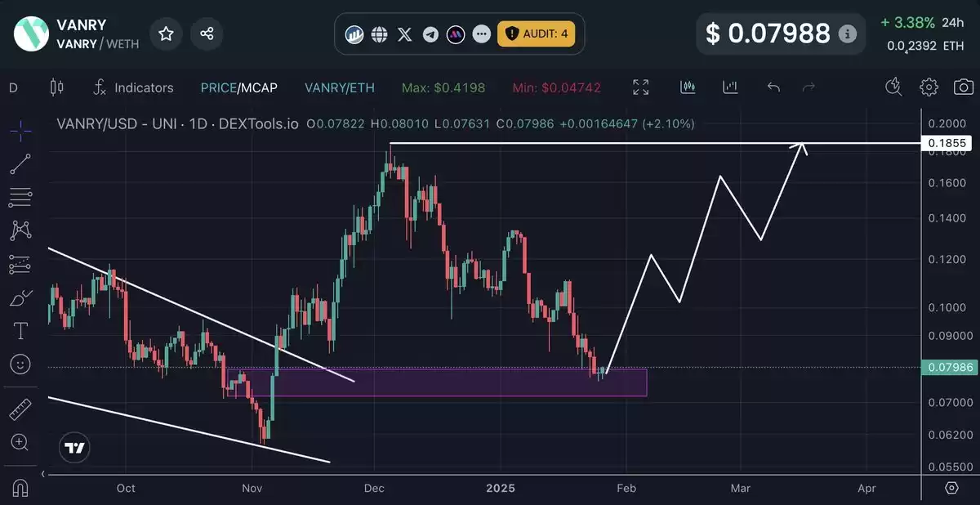Select the forecast and measurement tool
980x505 pixels.
(21, 265)
